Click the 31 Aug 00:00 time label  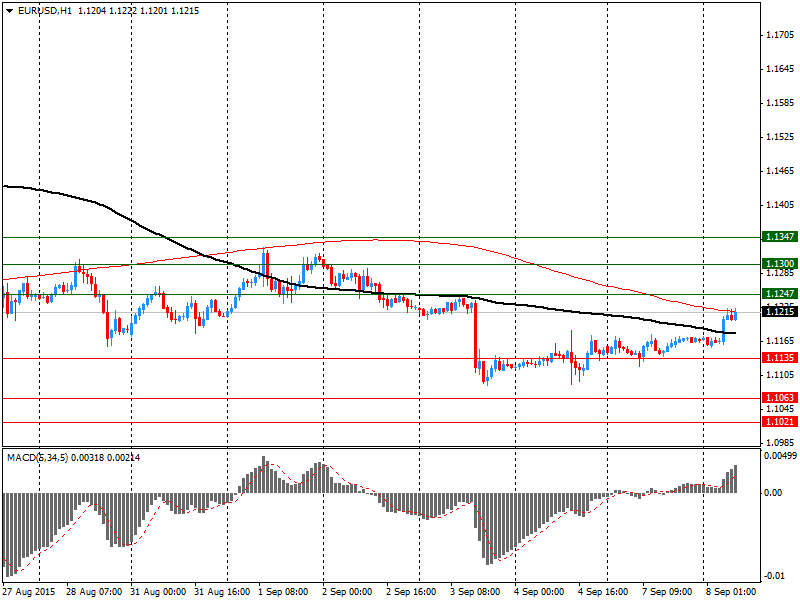click(158, 592)
